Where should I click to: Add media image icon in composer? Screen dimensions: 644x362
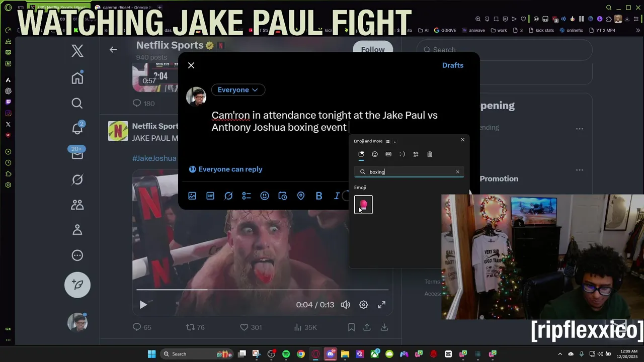[192, 196]
